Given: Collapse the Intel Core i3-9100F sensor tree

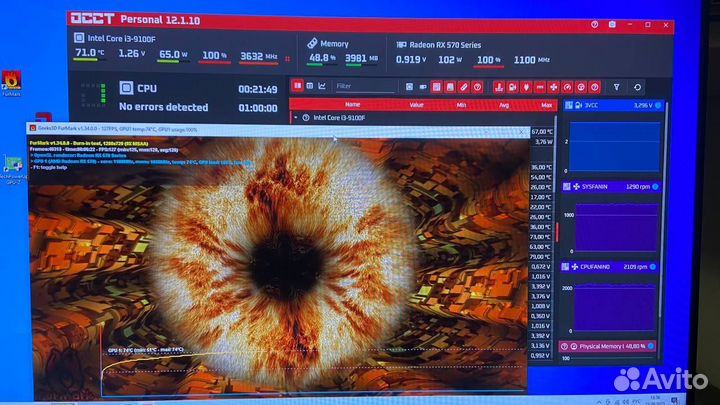Looking at the screenshot, I should 294,117.
